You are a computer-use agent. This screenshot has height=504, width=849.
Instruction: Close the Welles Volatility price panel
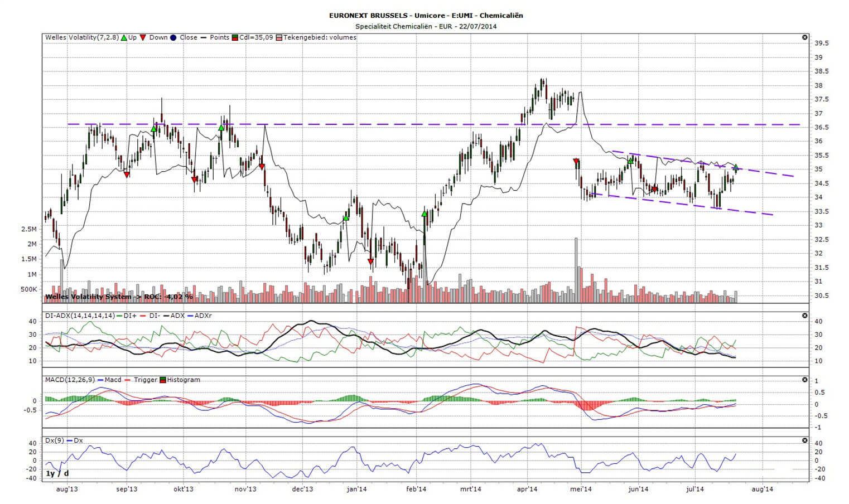point(804,37)
